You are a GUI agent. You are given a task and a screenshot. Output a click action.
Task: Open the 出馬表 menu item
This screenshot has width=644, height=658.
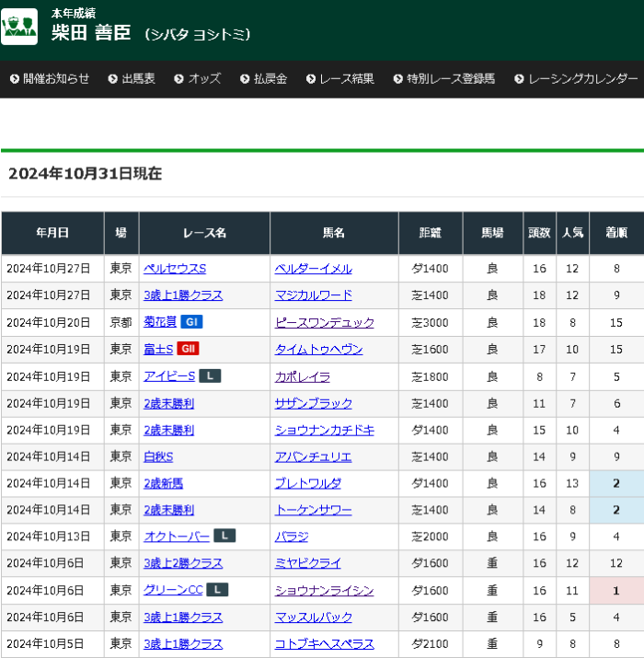pos(132,79)
